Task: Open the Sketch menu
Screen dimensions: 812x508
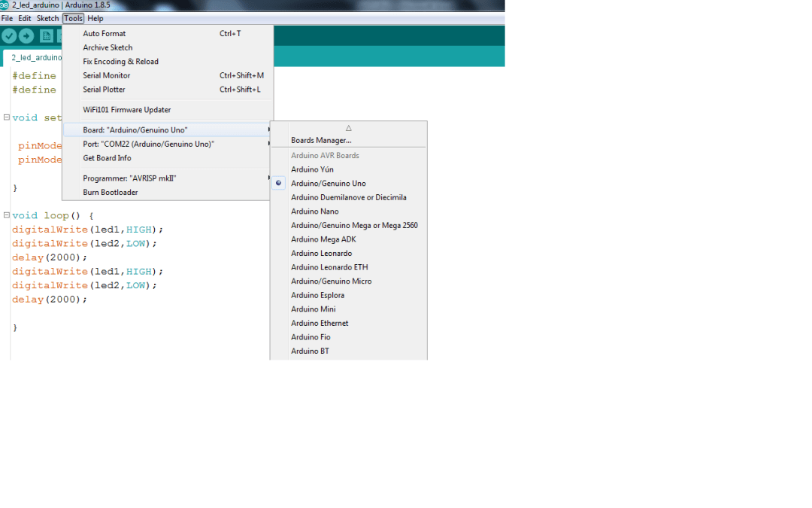Action: coord(47,18)
